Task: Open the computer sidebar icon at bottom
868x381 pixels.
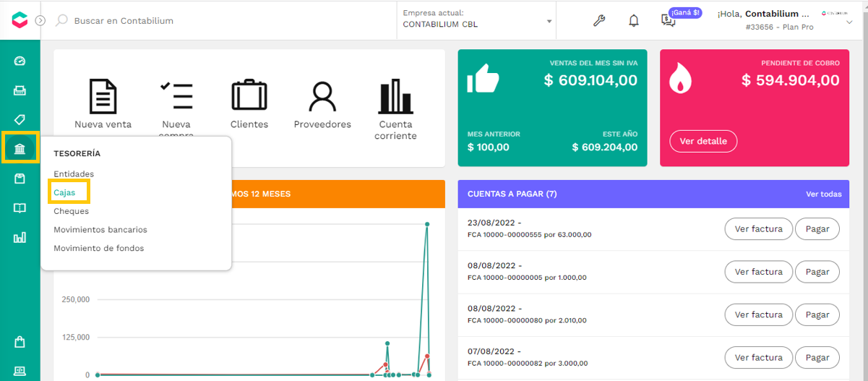Action: click(20, 370)
